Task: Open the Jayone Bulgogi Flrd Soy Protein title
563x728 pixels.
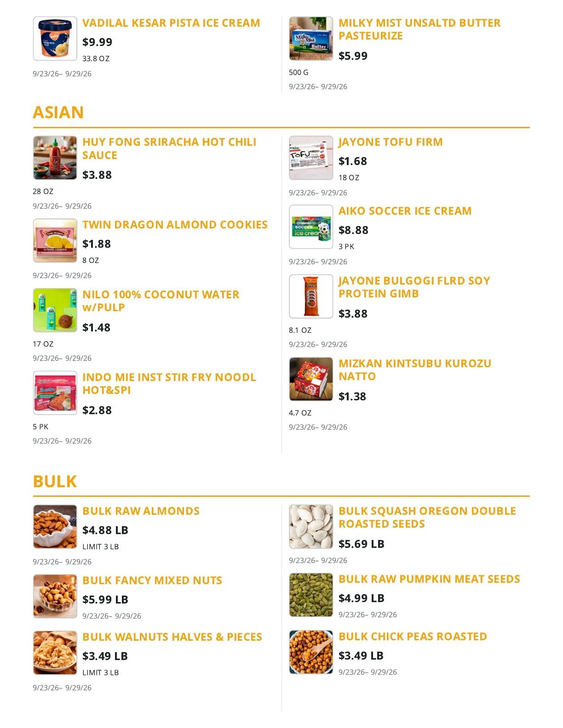Action: [414, 287]
